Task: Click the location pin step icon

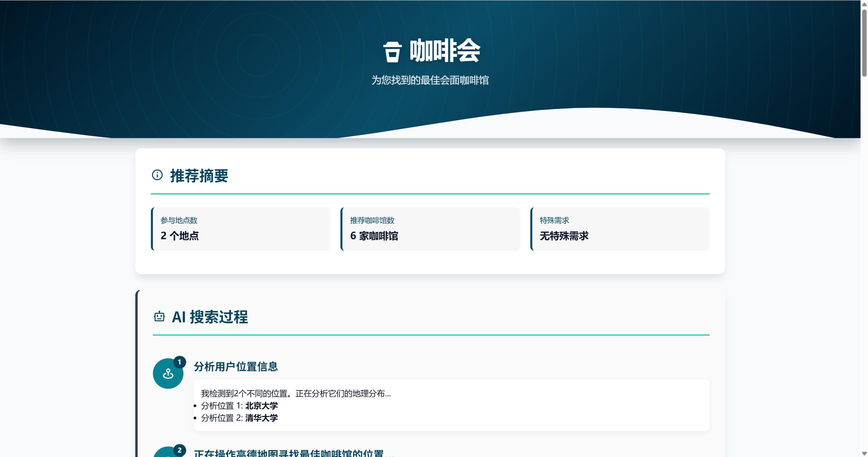Action: [168, 374]
